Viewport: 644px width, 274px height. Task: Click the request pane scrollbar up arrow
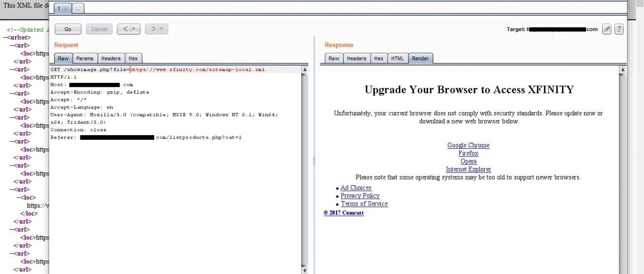[304, 69]
